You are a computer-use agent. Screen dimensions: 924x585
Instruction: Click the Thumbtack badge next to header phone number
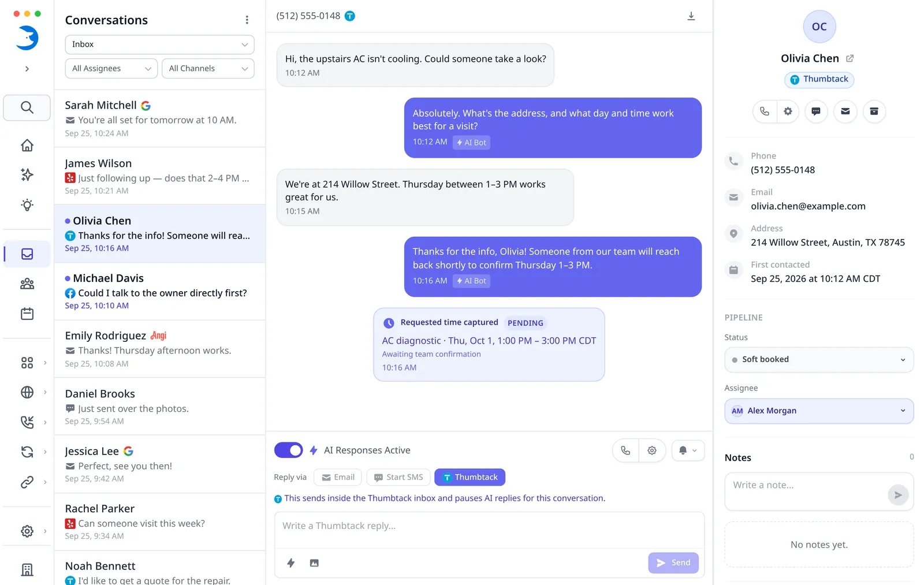point(350,16)
